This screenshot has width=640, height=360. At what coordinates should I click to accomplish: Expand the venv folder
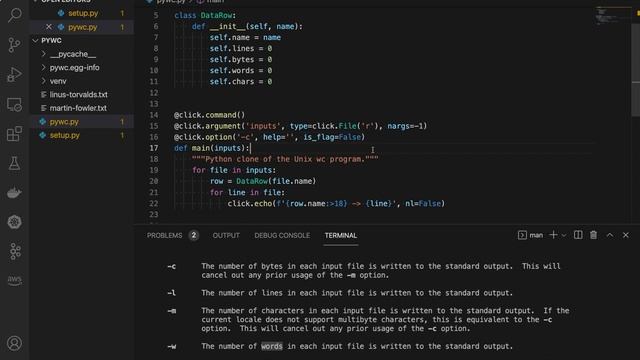58,81
